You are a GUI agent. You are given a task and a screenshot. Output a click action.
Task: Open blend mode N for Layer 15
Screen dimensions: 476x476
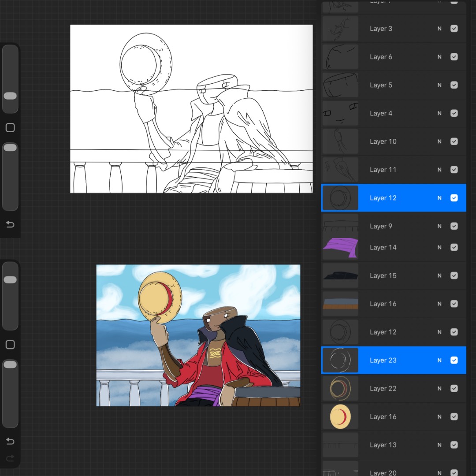[439, 275]
